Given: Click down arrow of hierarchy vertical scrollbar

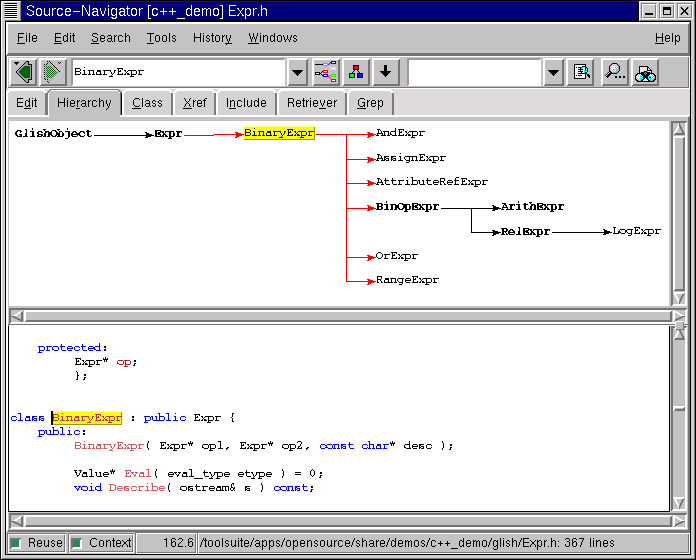Looking at the screenshot, I should click(679, 298).
